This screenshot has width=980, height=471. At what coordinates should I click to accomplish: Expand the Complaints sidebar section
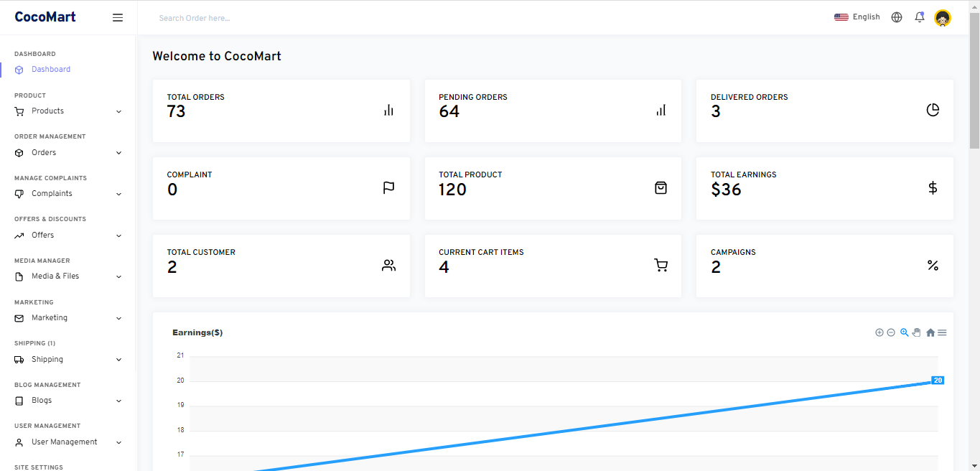[68, 194]
